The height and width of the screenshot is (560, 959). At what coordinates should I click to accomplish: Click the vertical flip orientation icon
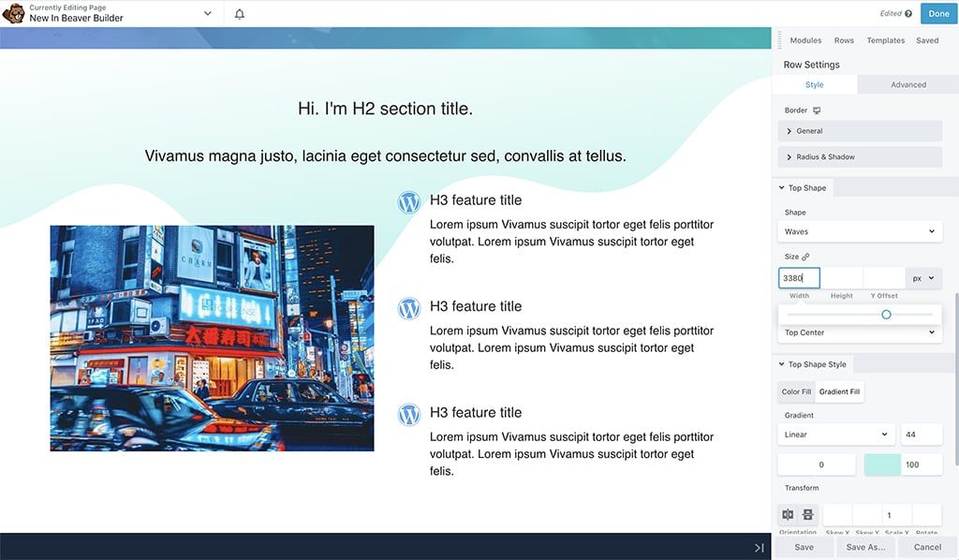[808, 515]
